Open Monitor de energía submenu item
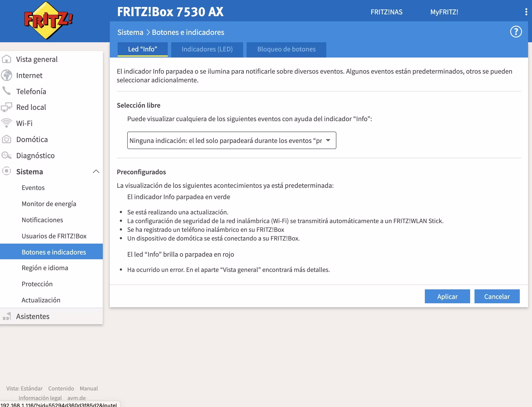This screenshot has width=532, height=407. point(49,204)
